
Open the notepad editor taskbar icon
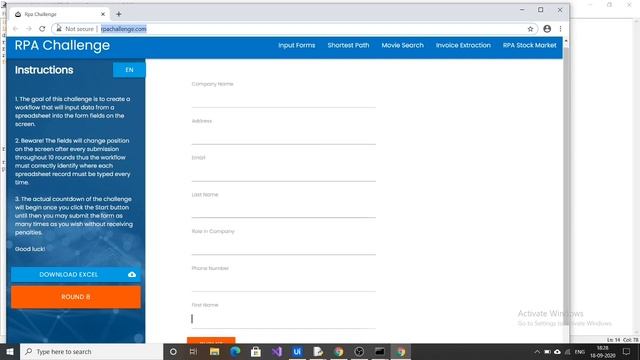(318, 351)
